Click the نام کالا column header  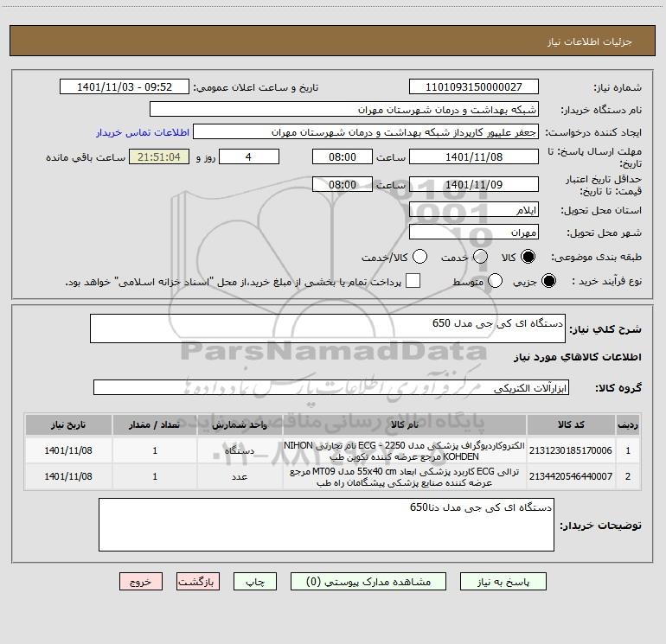pos(405,425)
